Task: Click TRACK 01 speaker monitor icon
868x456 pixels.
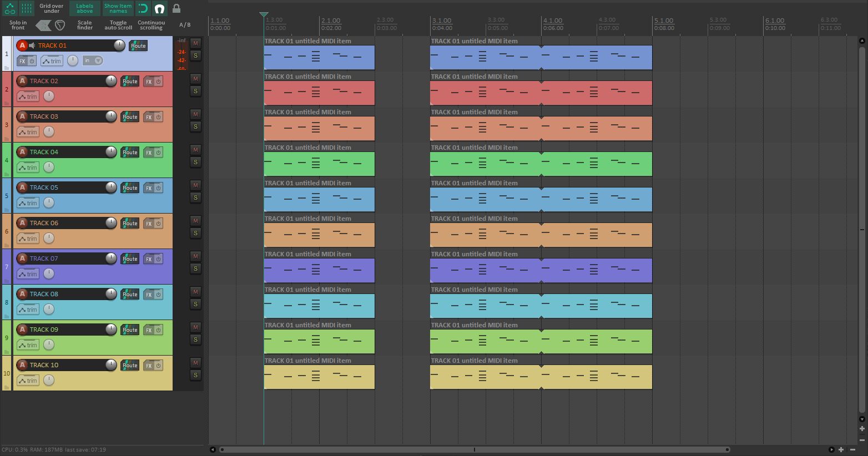Action: pyautogui.click(x=32, y=45)
